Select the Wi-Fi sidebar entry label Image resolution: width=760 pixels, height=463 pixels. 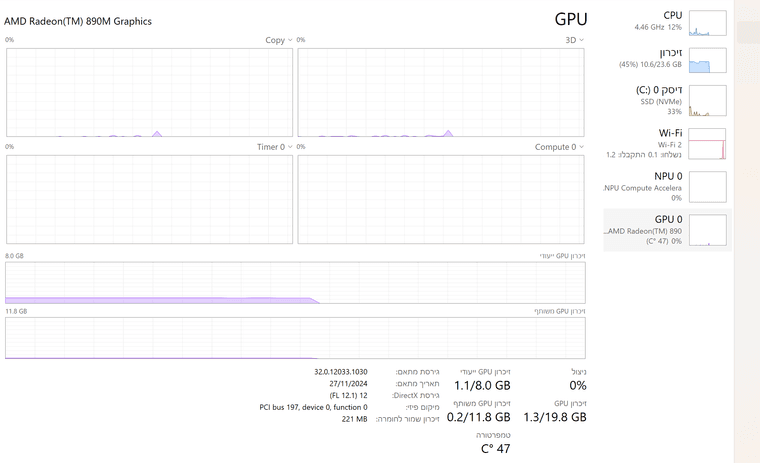point(670,133)
